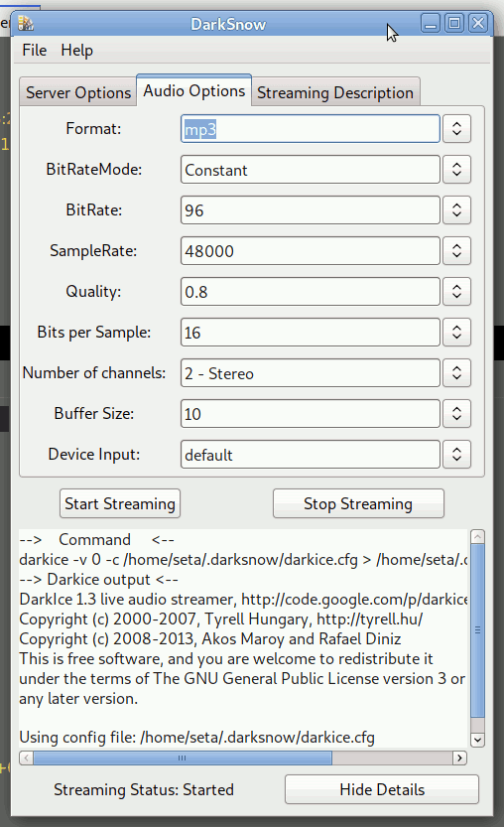Switch to the Streaming Description tab

pos(335,92)
